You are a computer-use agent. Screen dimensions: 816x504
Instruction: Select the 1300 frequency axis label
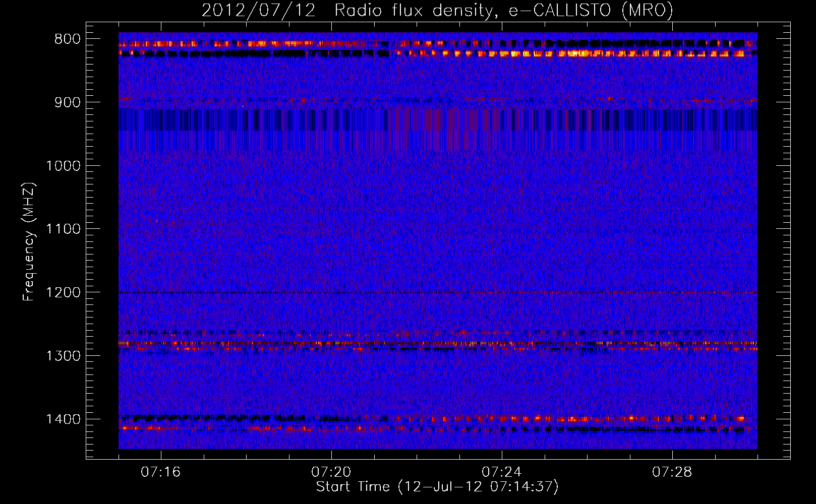click(x=63, y=356)
